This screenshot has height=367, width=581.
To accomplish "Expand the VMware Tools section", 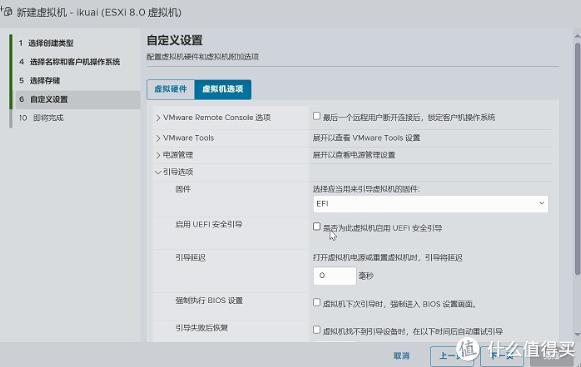I will (158, 138).
